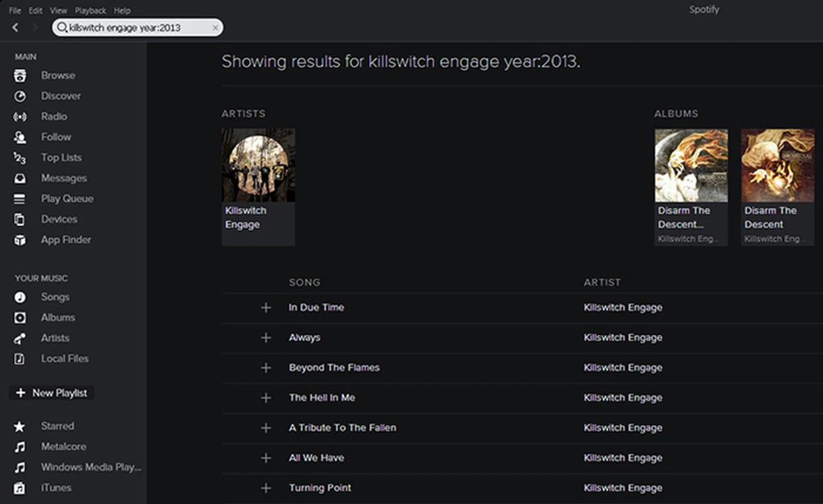The width and height of the screenshot is (823, 504).
Task: Open Radio via its broadcast icon
Action: [x=20, y=117]
